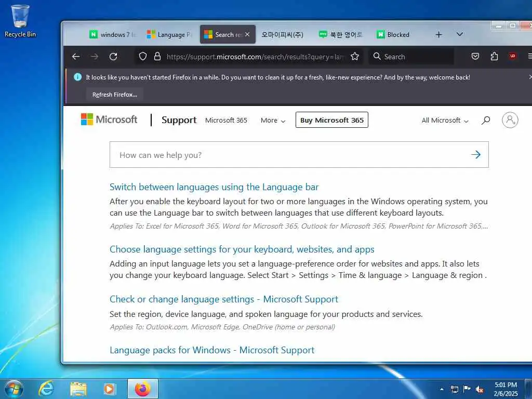Reload the page with the refresh icon

click(x=113, y=56)
